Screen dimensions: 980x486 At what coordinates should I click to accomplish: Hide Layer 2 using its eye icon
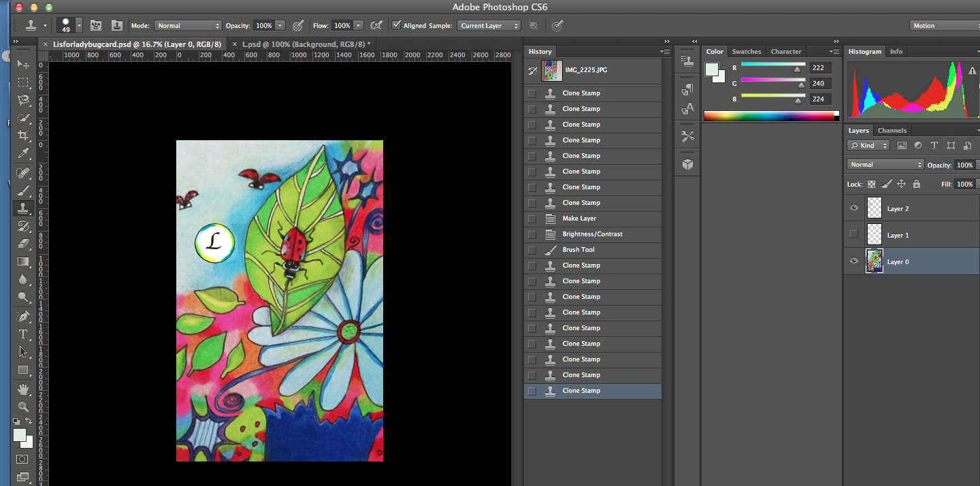[854, 208]
